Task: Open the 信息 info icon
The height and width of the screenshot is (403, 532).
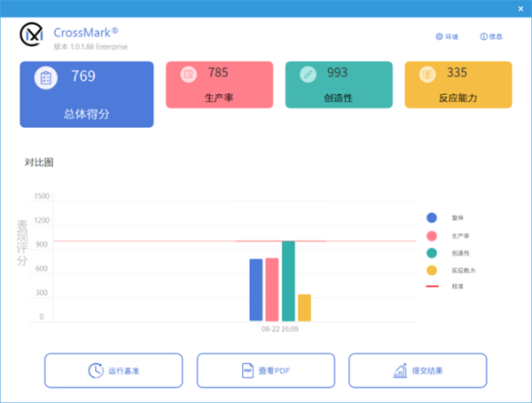Action: coord(483,36)
